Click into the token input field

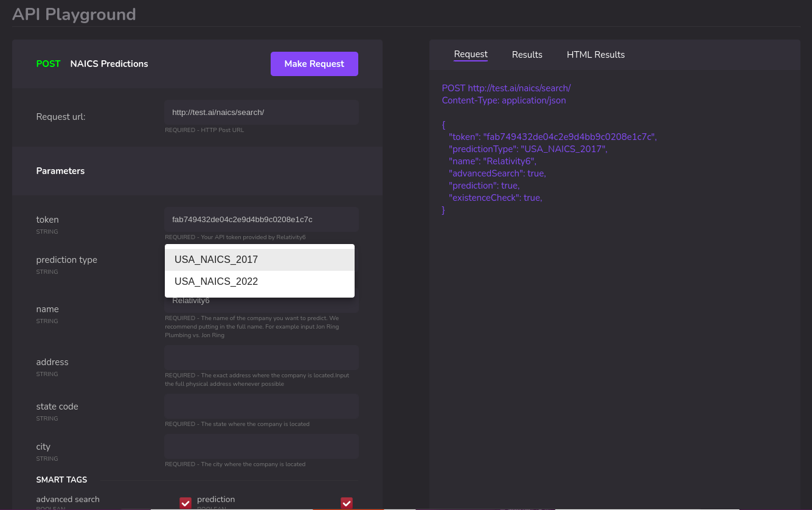coord(262,219)
